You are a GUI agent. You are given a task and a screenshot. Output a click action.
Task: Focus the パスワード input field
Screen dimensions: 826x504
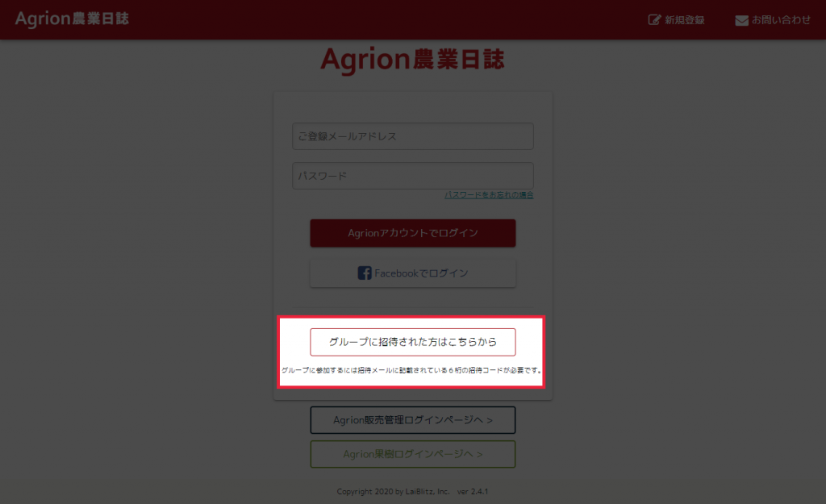click(x=413, y=176)
